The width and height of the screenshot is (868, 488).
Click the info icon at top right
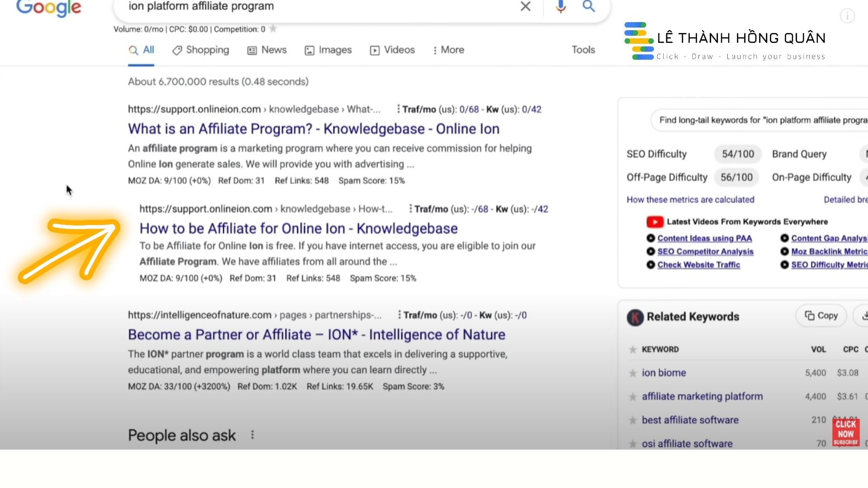pyautogui.click(x=847, y=16)
